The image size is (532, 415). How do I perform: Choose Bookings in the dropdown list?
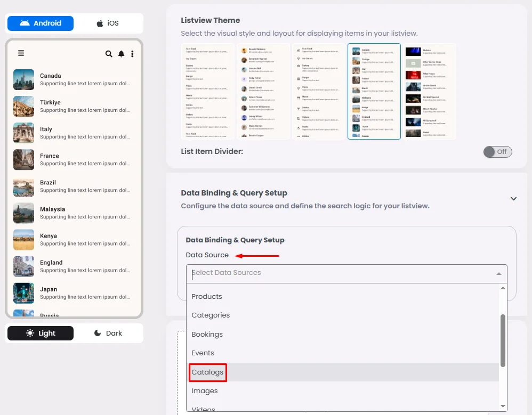[207, 335]
